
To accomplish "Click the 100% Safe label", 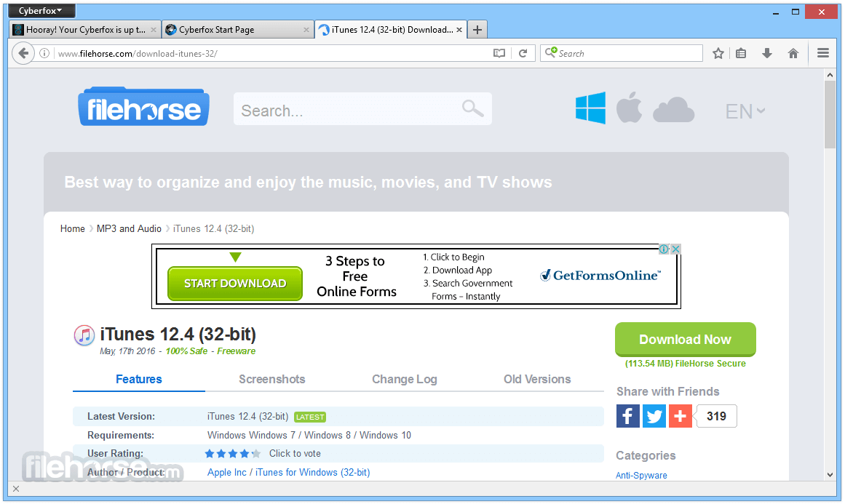I will point(186,351).
